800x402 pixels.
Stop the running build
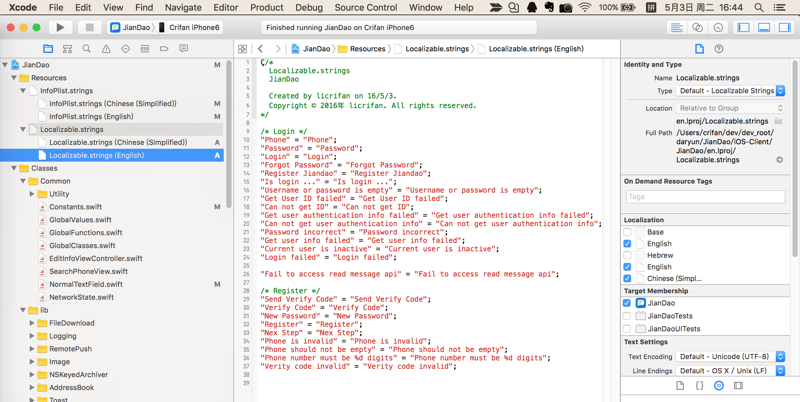coord(89,28)
